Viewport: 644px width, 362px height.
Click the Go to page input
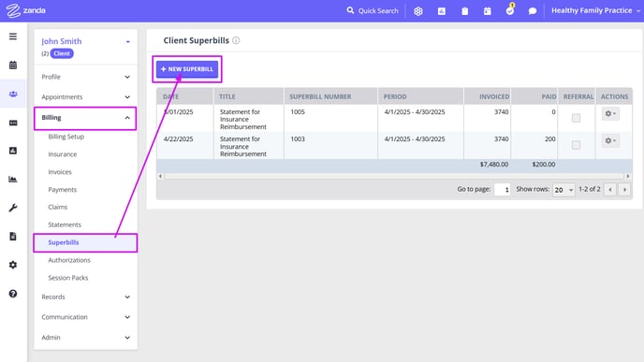pyautogui.click(x=502, y=190)
